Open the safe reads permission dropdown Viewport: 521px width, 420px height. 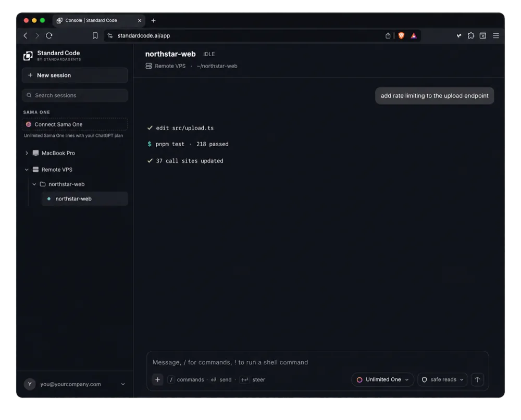[442, 379]
